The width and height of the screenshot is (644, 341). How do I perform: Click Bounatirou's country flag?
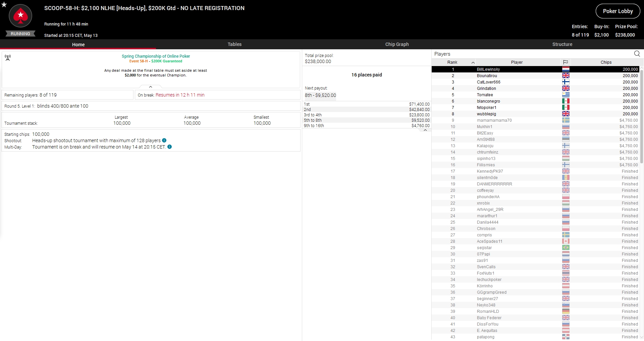[x=566, y=76]
